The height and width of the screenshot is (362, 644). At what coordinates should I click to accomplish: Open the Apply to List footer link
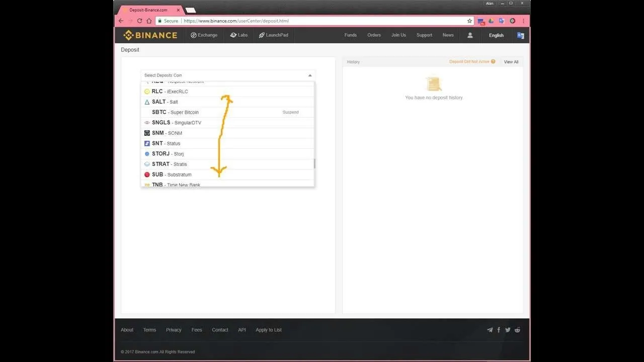269,330
